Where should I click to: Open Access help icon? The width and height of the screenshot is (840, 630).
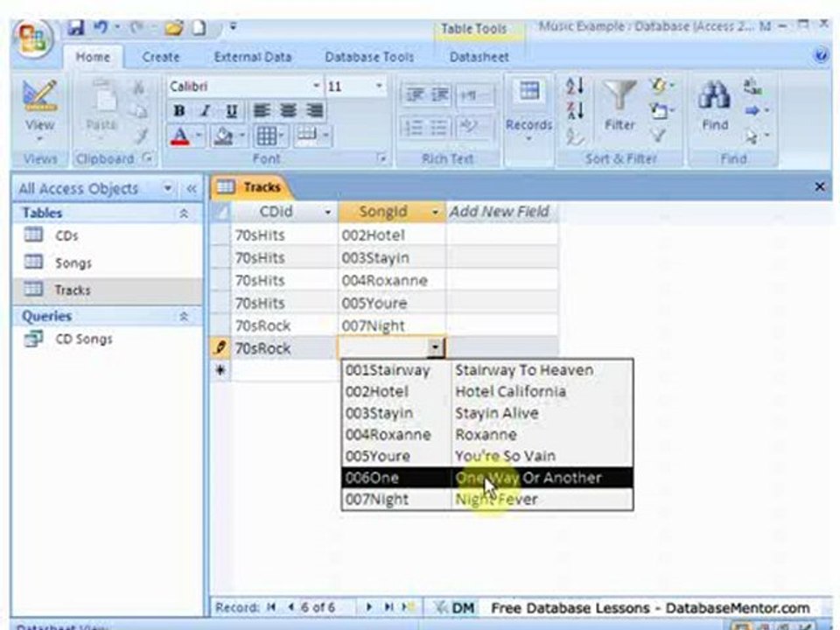pos(820,55)
